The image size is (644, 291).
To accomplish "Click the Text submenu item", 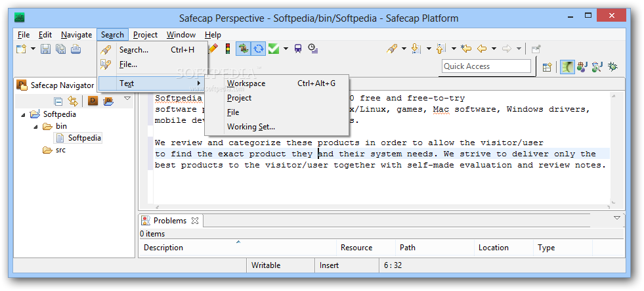I will coord(153,83).
